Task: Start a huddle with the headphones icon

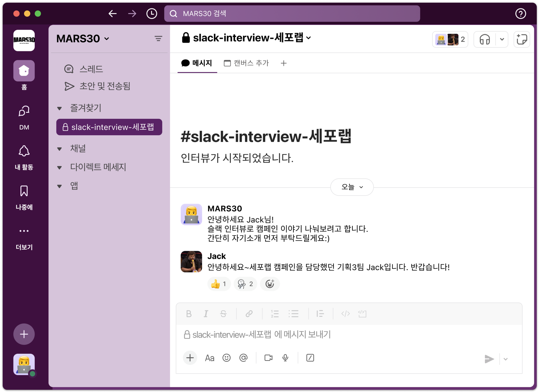Action: tap(485, 39)
